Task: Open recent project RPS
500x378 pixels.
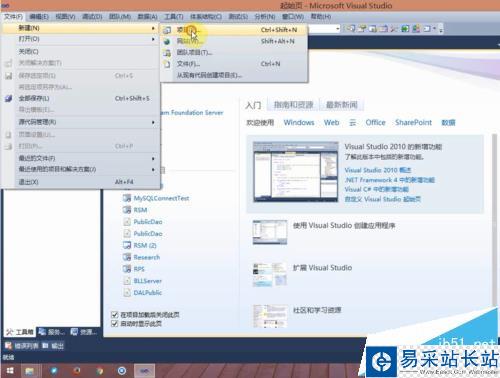Action: tap(139, 269)
